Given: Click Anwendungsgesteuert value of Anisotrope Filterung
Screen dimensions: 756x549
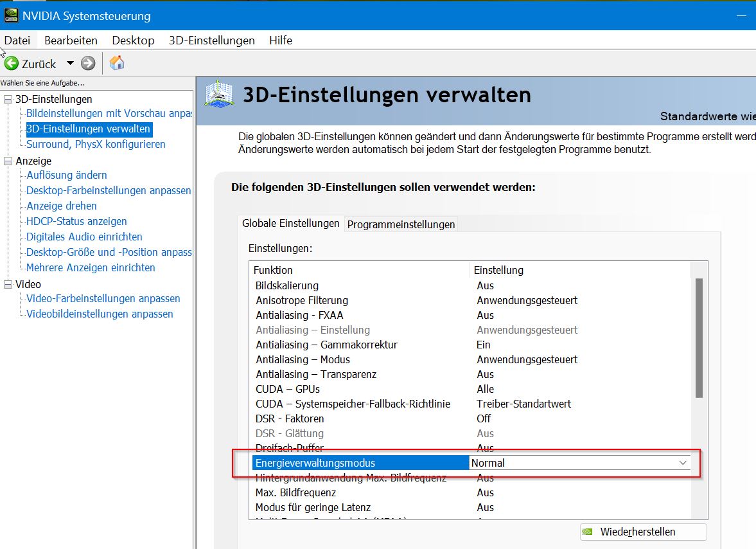Looking at the screenshot, I should coord(527,301).
